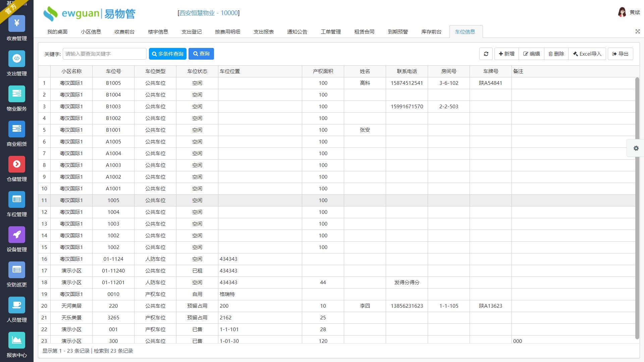Open 支出管理 sidebar icon

[17, 59]
